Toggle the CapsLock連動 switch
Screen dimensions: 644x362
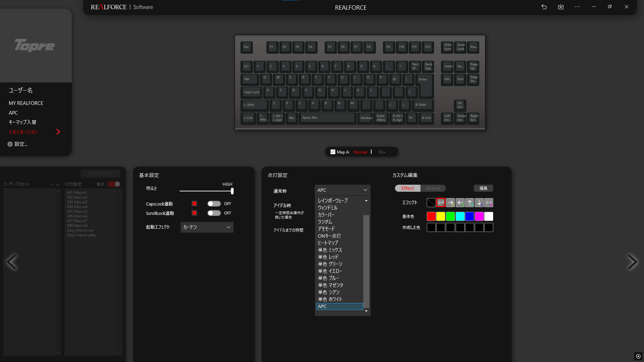(214, 203)
